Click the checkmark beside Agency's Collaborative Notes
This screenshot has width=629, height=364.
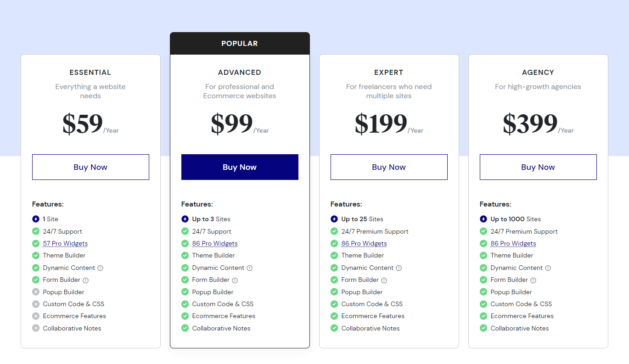point(483,328)
